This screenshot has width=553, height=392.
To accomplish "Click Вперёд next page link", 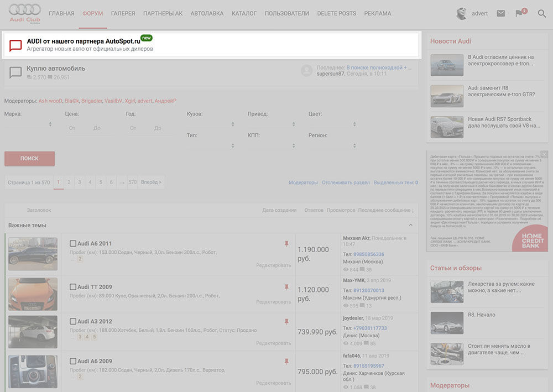I will coord(151,182).
